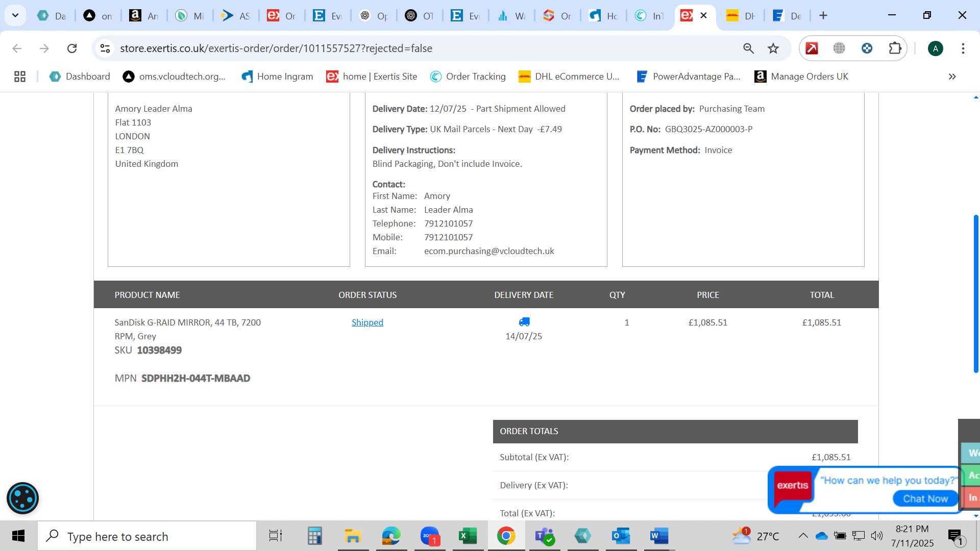
Task: Click the exertis chat logo
Action: pos(792,485)
